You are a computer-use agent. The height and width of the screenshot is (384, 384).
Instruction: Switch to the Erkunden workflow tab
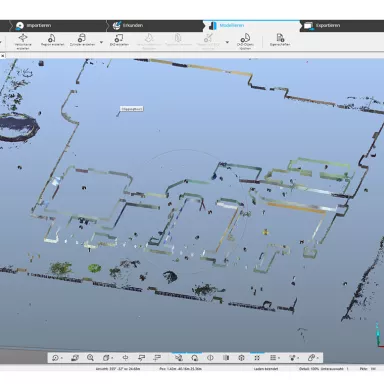click(x=155, y=26)
